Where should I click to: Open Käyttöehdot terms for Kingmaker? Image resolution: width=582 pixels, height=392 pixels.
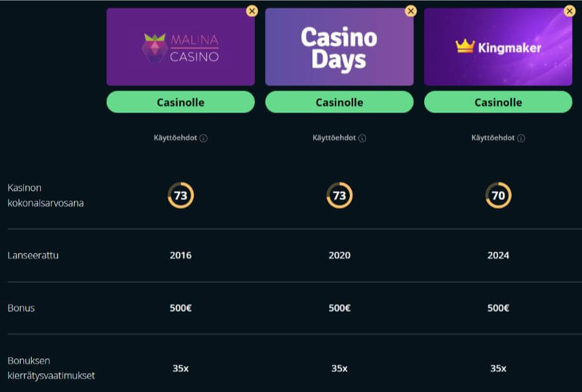click(x=493, y=138)
